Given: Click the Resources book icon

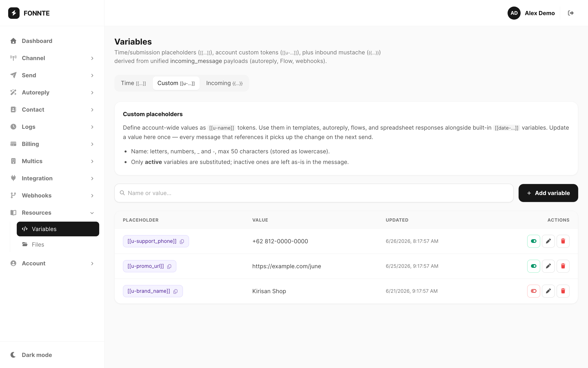Looking at the screenshot, I should pyautogui.click(x=13, y=213).
